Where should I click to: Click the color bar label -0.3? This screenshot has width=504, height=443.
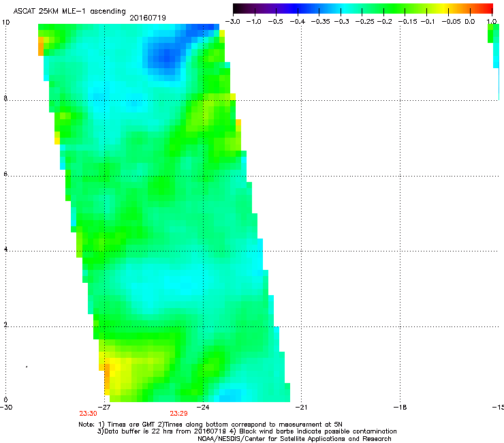(x=342, y=22)
